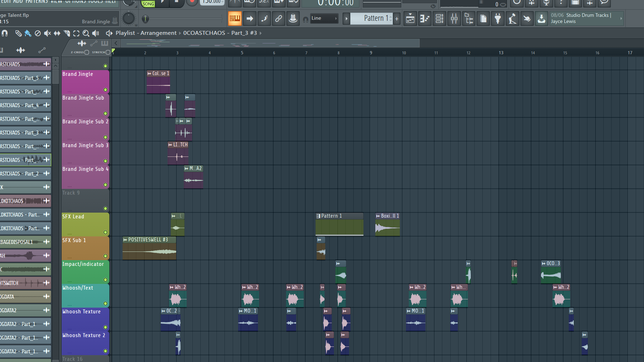This screenshot has width=644, height=362.
Task: Select the Mute tool speaker-x icon
Action: coord(48,33)
